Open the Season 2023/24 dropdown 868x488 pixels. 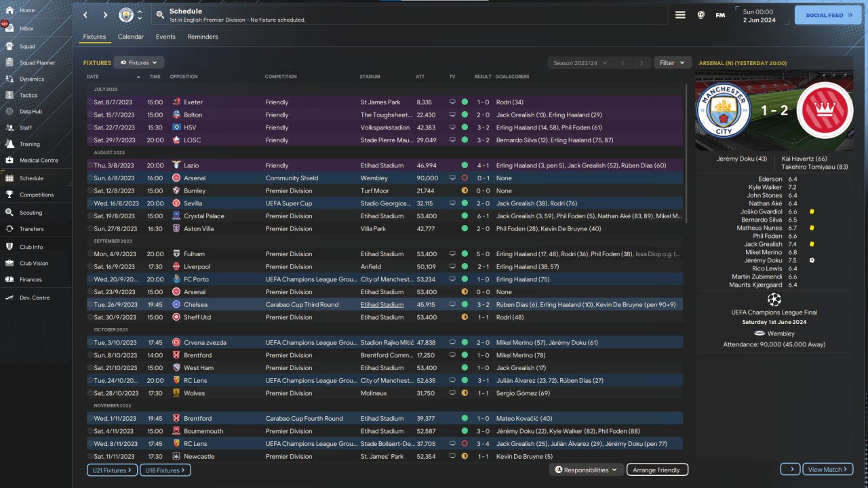click(580, 63)
